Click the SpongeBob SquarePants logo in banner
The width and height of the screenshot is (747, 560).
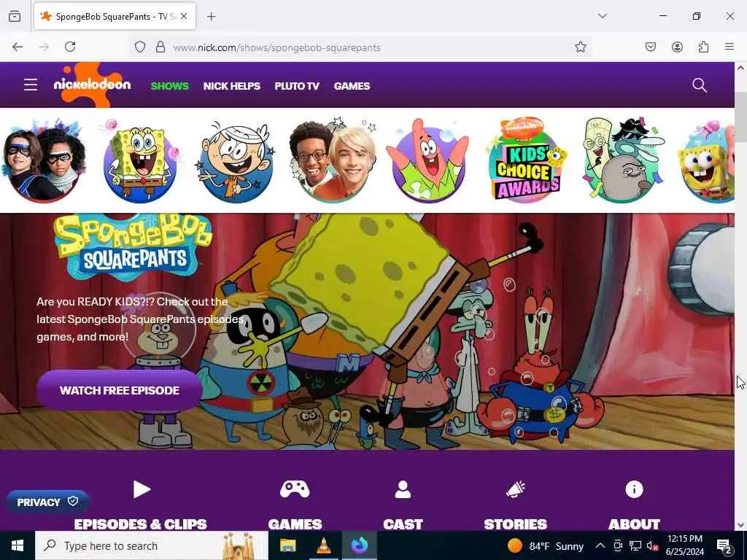(133, 246)
